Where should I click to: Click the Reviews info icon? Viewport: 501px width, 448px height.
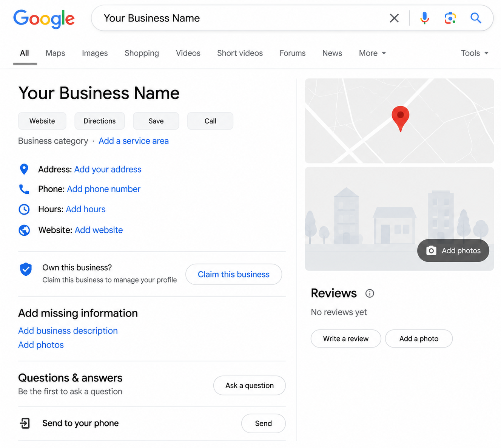[x=370, y=294]
